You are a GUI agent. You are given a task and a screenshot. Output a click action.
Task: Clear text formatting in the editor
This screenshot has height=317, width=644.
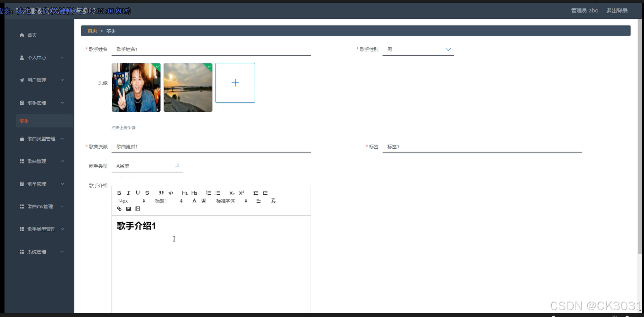(x=273, y=201)
